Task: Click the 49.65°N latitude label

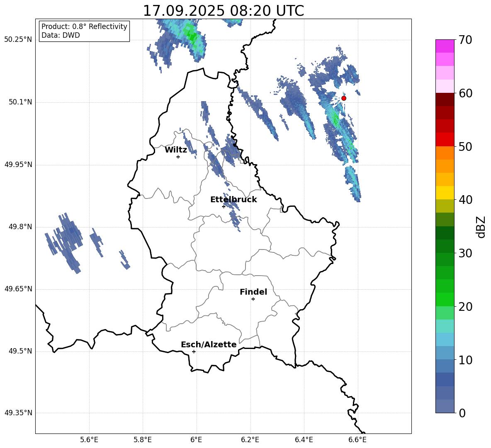Action: (x=18, y=289)
